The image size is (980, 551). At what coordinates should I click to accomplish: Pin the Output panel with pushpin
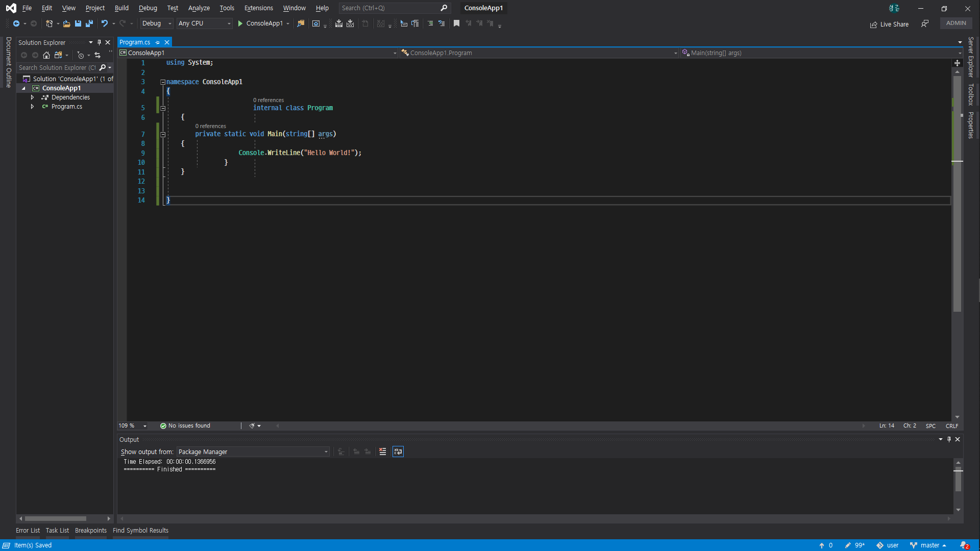click(x=949, y=439)
